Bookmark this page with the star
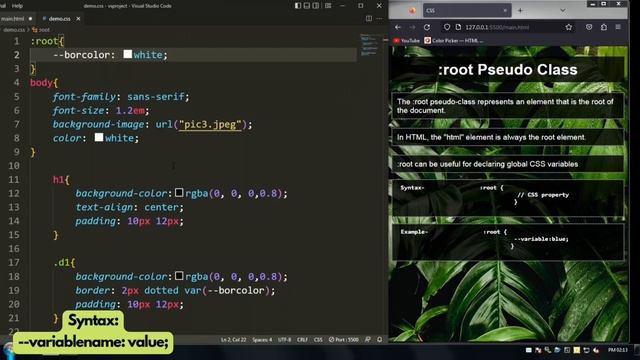The width and height of the screenshot is (640, 360). pos(569,27)
